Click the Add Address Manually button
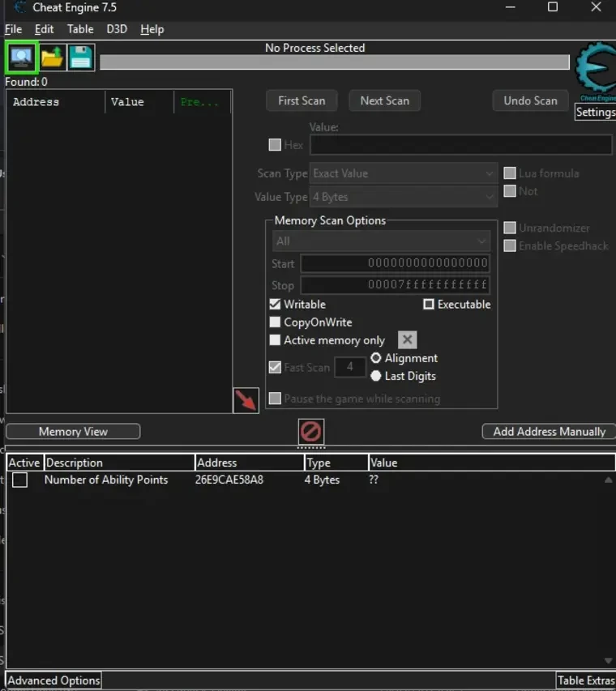Viewport: 616px width, 691px height. [549, 432]
